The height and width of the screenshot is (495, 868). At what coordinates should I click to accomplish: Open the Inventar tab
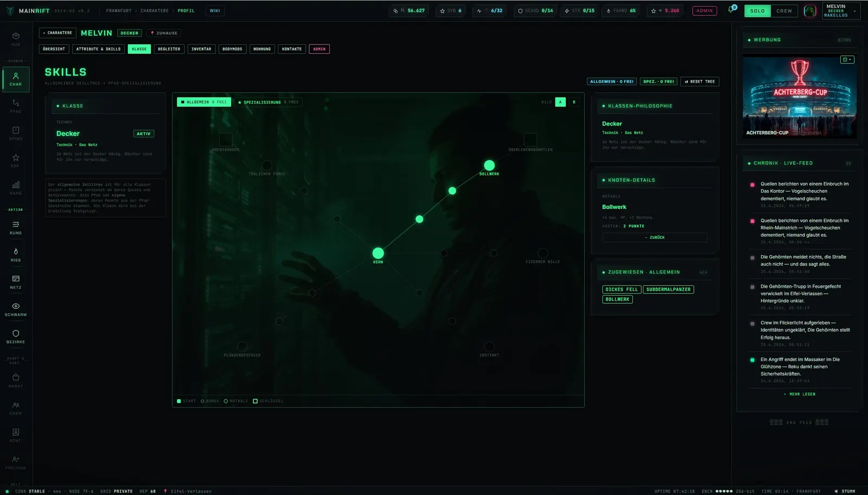coord(201,49)
